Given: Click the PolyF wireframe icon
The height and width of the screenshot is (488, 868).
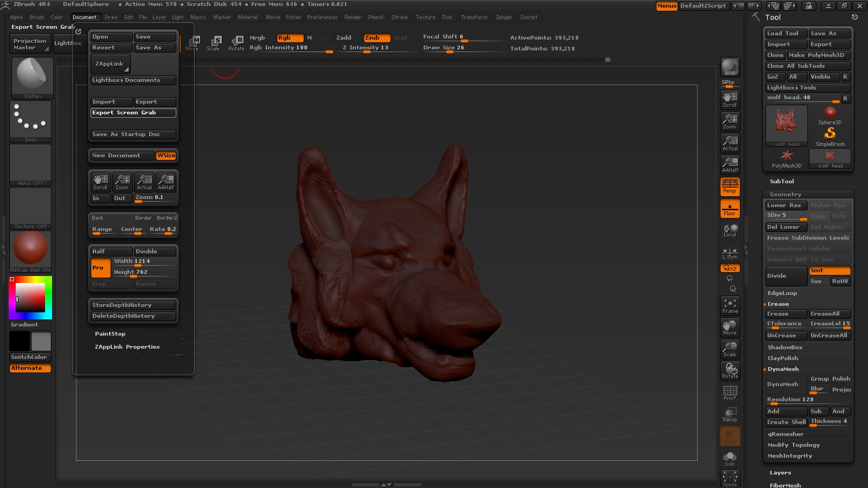Looking at the screenshot, I should pyautogui.click(x=730, y=393).
